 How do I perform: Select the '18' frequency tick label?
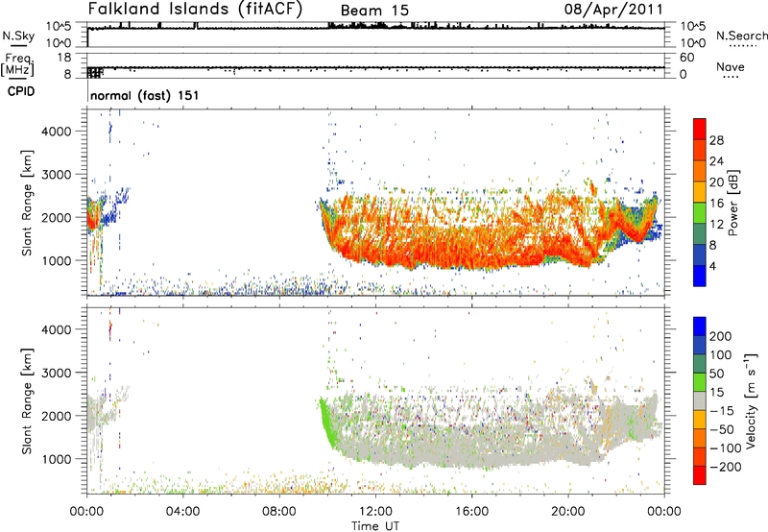tap(64, 58)
